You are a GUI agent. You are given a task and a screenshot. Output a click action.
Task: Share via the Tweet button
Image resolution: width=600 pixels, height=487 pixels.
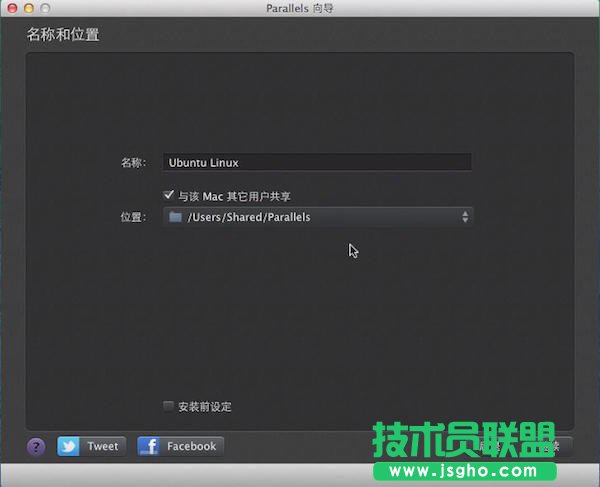(91, 446)
